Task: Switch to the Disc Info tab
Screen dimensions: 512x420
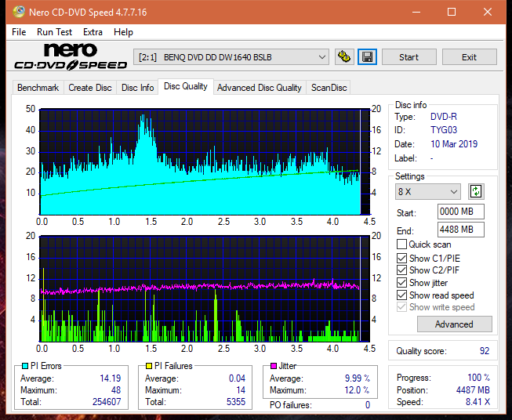Action: 137,88
